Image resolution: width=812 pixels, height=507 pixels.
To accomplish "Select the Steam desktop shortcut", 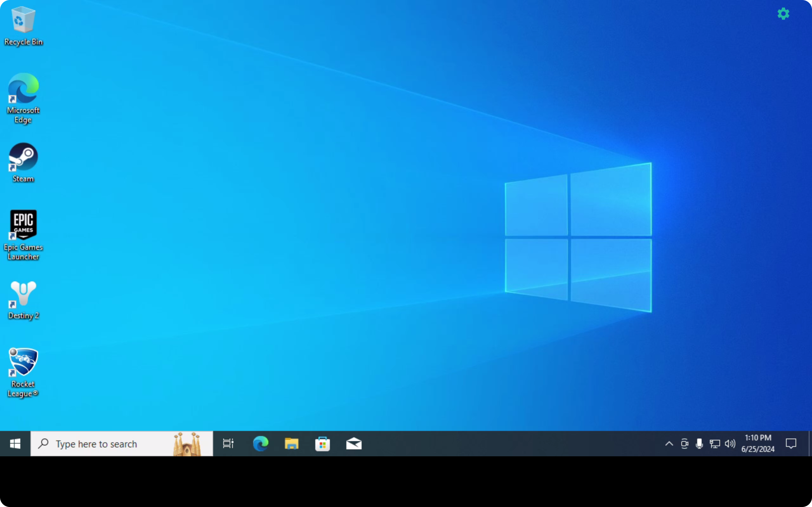I will [23, 163].
